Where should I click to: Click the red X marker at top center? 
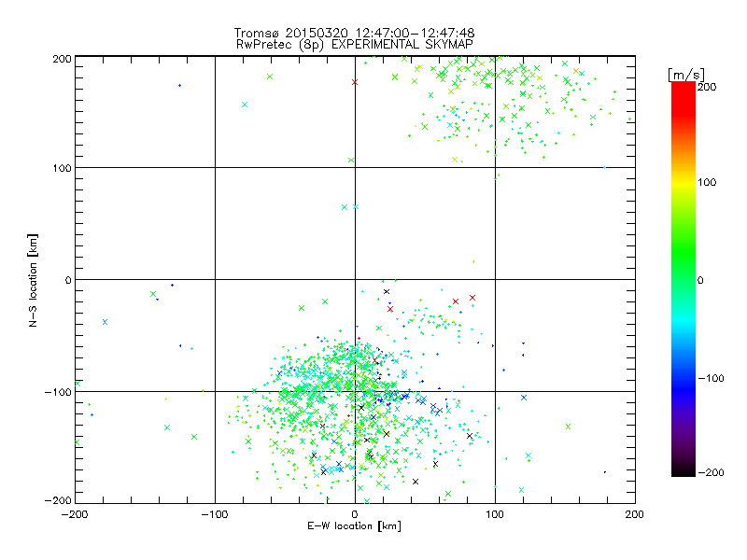click(355, 82)
